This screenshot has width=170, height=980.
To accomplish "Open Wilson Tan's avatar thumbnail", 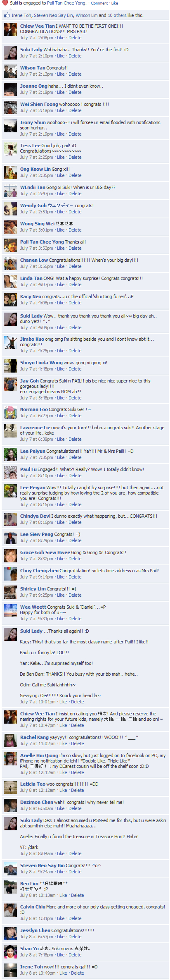I will pyautogui.click(x=10, y=72).
